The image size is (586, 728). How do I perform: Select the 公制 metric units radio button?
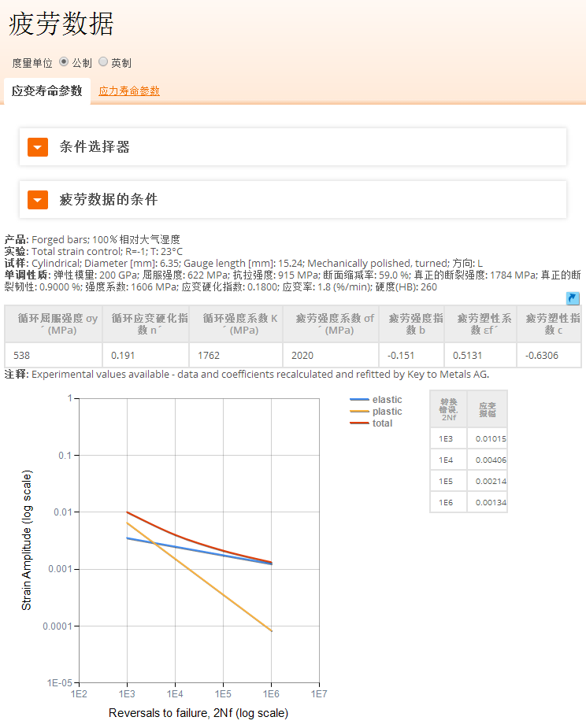tap(64, 61)
